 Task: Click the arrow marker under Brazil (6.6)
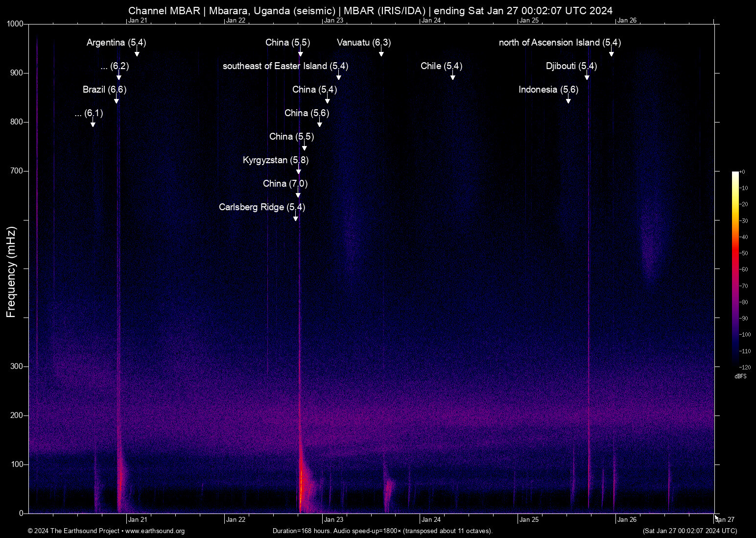(x=117, y=100)
